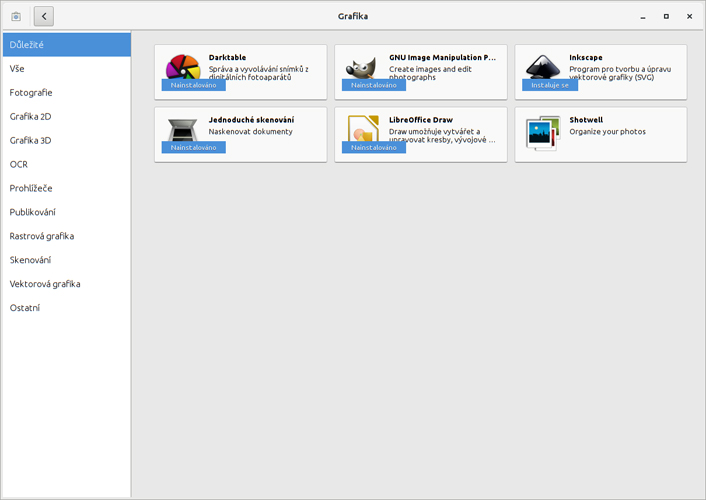Select the Grafika 3D category
The width and height of the screenshot is (706, 500).
click(67, 140)
